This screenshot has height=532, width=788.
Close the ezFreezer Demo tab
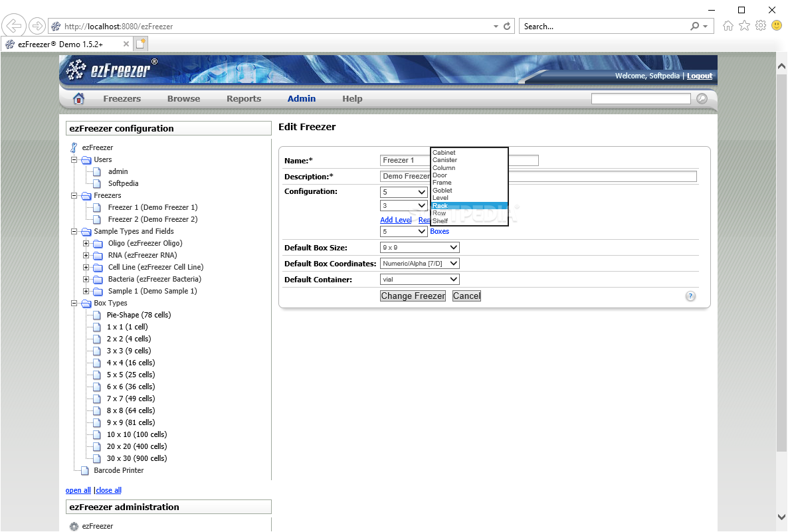[126, 44]
